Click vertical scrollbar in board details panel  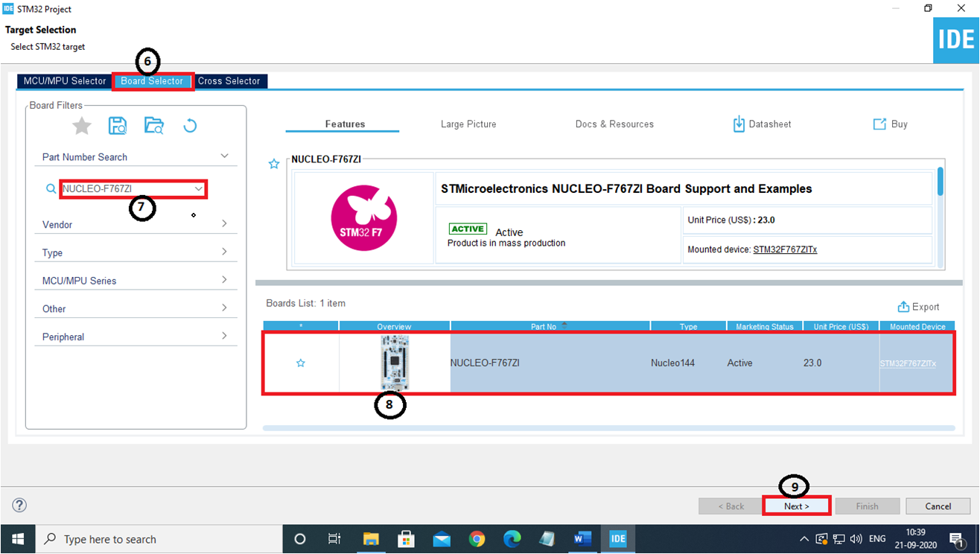941,182
